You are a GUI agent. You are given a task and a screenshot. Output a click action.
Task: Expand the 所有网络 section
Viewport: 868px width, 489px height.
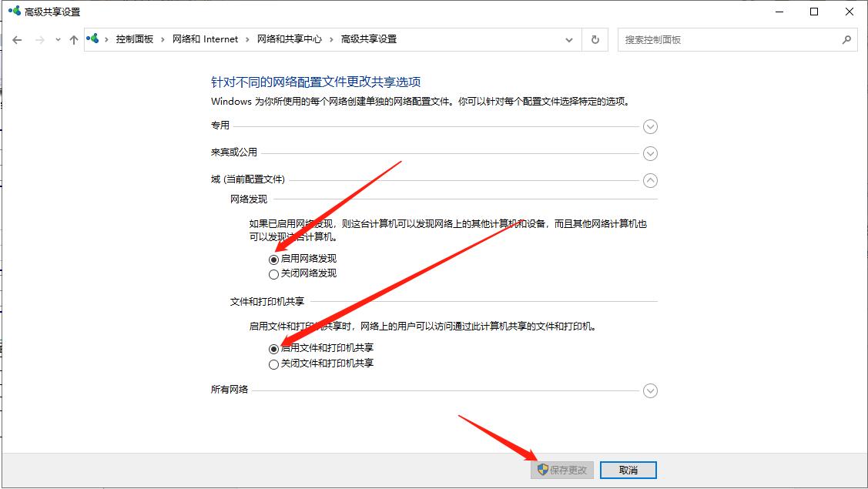coord(650,390)
